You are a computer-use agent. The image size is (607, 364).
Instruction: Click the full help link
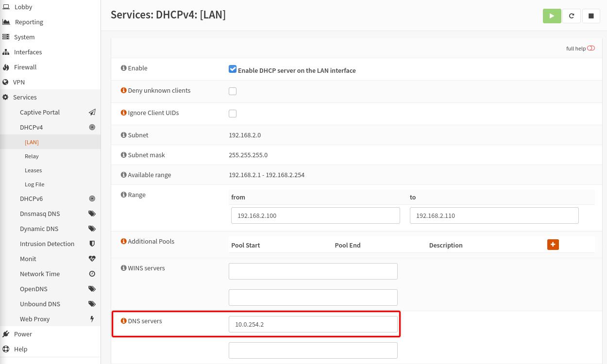[x=575, y=49]
